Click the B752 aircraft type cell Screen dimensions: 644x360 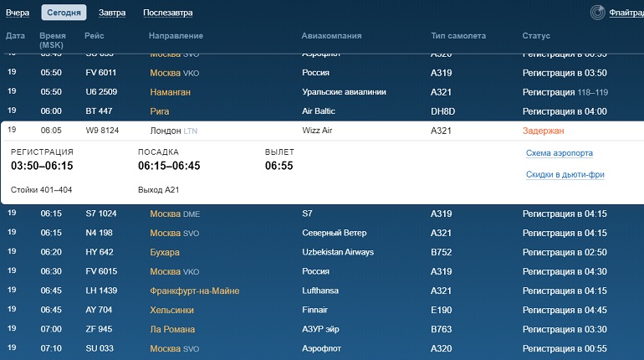[441, 252]
